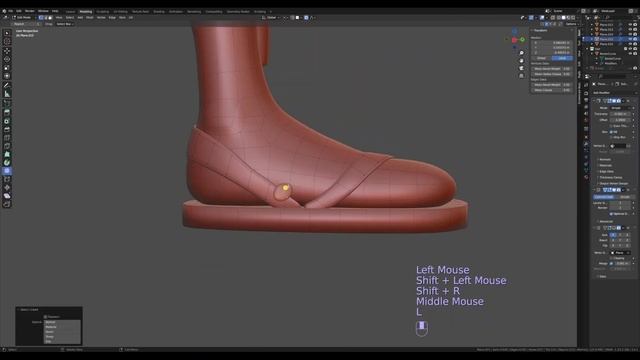Toggle Mirror axis Y button
The height and width of the screenshot is (360, 640).
[620, 235]
